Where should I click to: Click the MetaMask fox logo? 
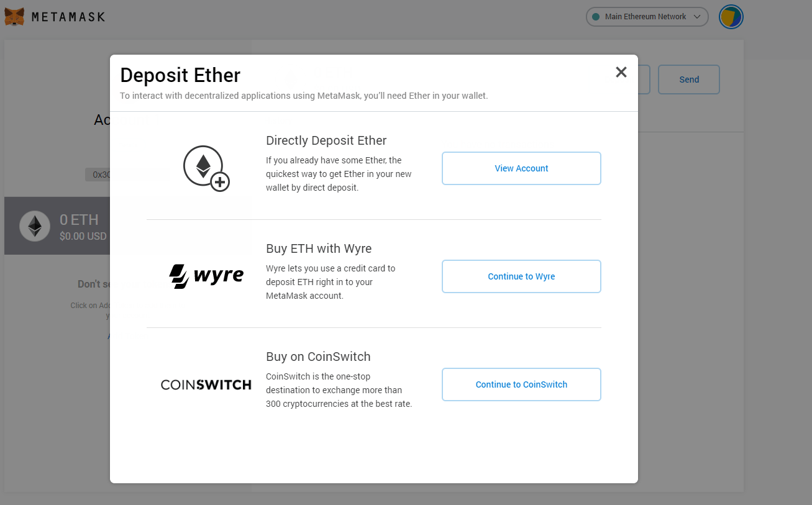pyautogui.click(x=15, y=17)
